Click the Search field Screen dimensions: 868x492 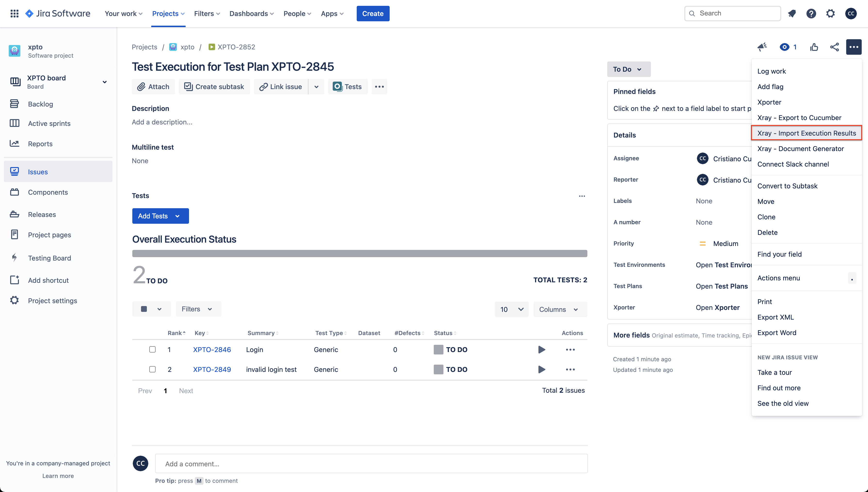732,14
